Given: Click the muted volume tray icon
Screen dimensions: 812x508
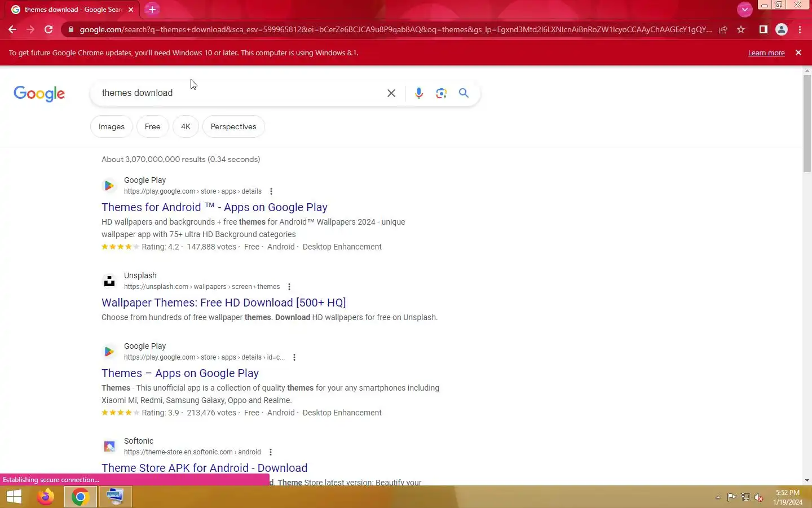Looking at the screenshot, I should pyautogui.click(x=759, y=497).
